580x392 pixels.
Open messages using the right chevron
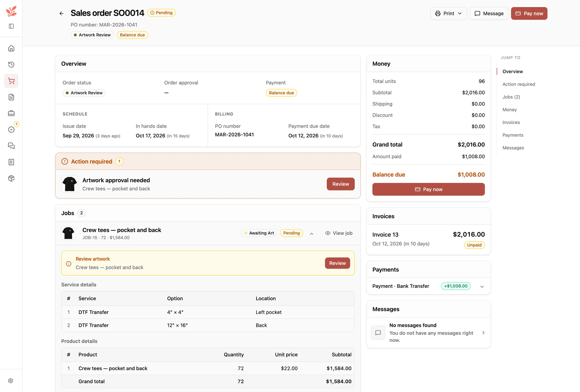coord(483,333)
